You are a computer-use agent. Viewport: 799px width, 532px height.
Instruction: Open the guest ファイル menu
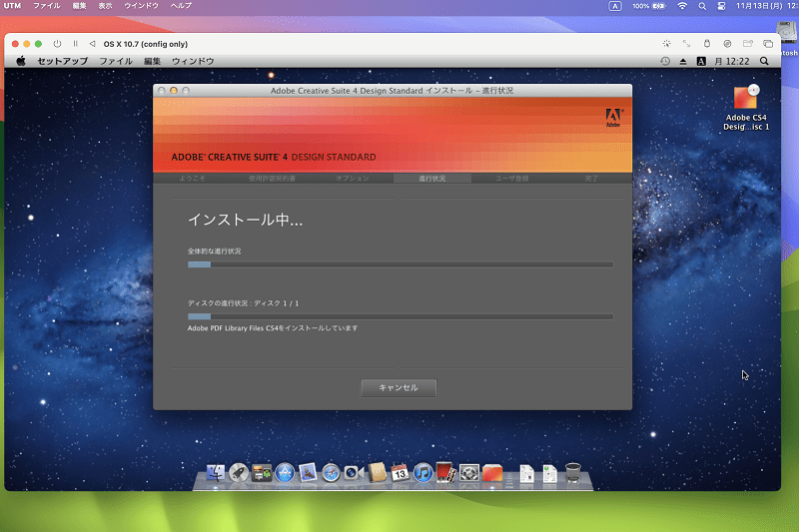(116, 61)
